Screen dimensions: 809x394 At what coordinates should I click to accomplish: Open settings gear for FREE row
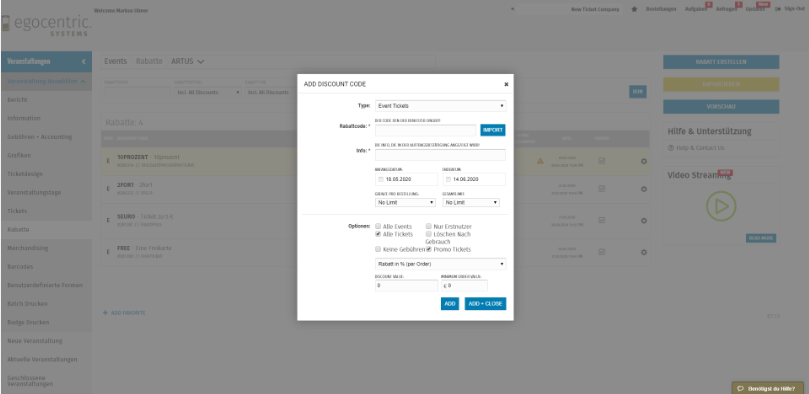[643, 252]
